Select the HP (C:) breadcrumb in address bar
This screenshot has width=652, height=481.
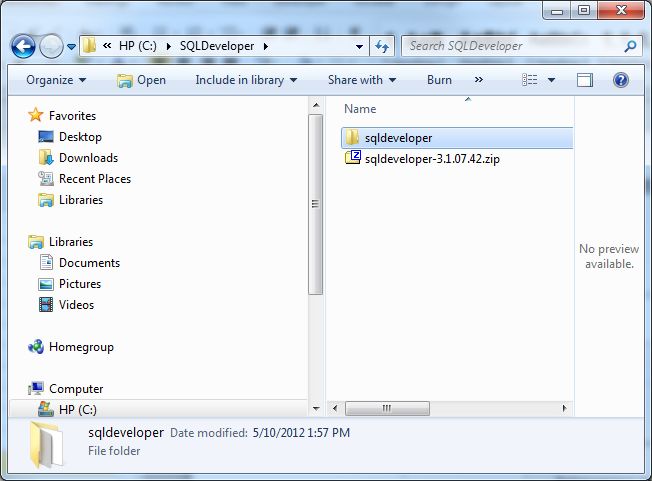coord(138,46)
